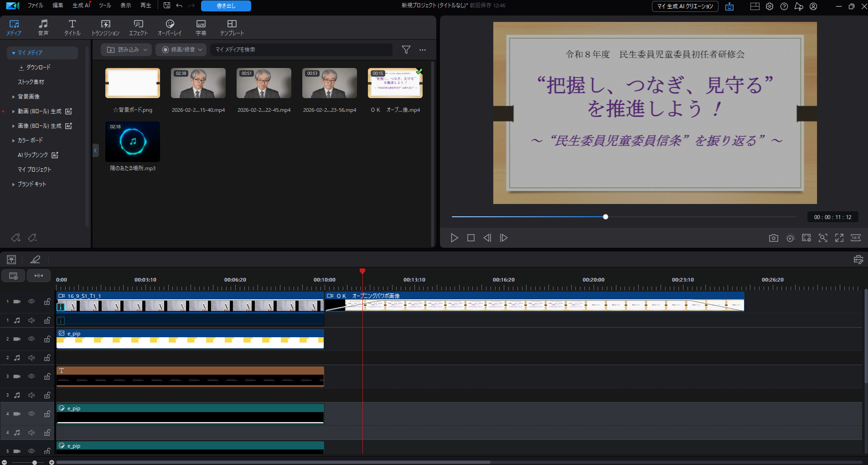
Task: Mute audio track 1 speaker icon
Action: [x=31, y=320]
